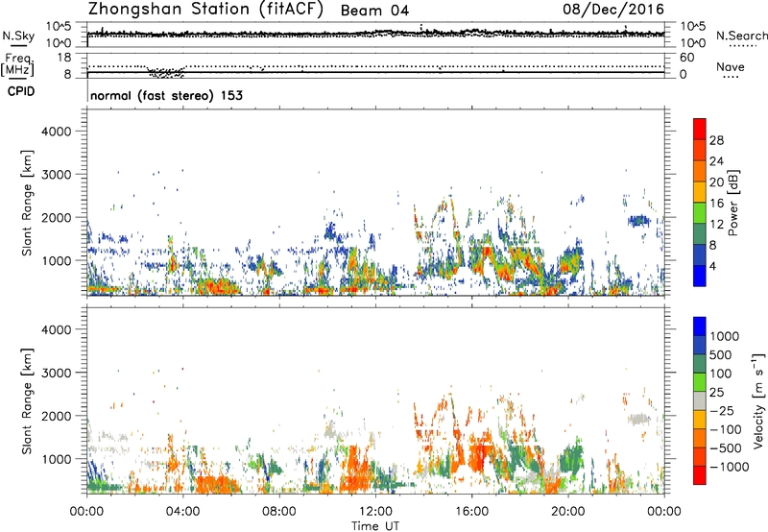Click the isolated blue echo patch near 23:00 in power panel

(x=638, y=221)
